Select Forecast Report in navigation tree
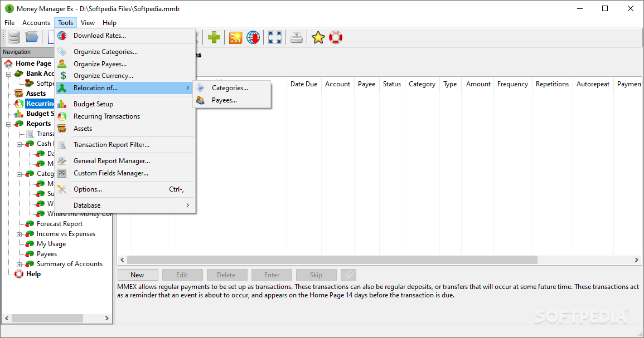Screen dimensions: 644x338 [x=60, y=223]
